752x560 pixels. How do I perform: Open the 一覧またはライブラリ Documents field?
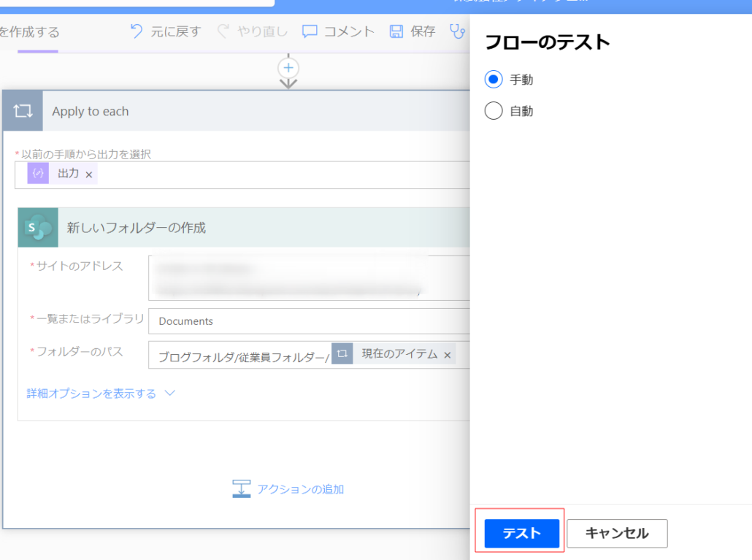click(308, 321)
